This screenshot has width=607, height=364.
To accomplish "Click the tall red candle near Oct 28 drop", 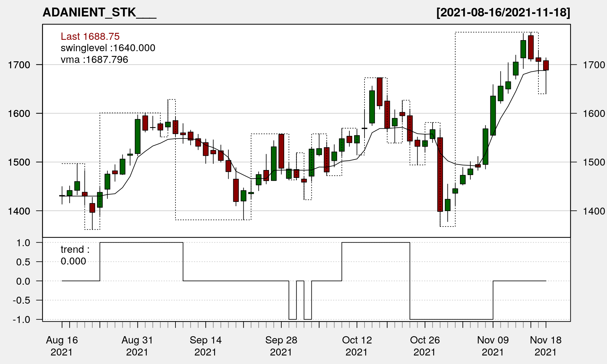I will coord(440,174).
